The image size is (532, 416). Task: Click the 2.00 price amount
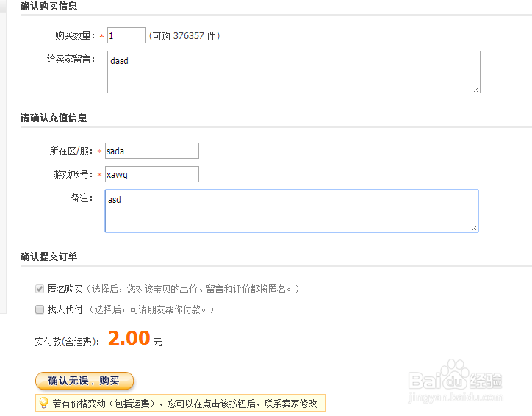[129, 338]
